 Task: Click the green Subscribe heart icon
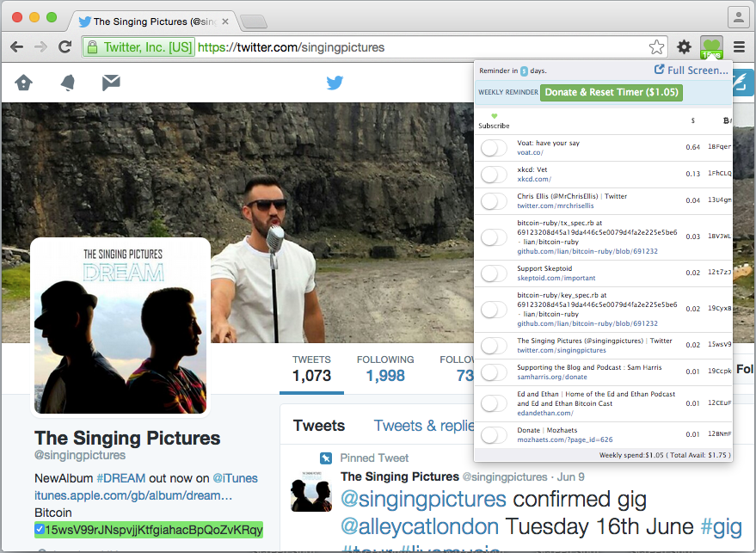(495, 116)
